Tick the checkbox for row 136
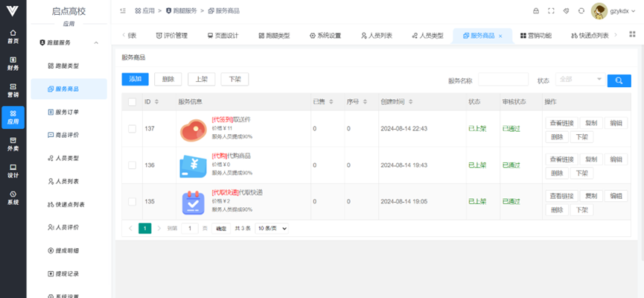 (x=132, y=165)
